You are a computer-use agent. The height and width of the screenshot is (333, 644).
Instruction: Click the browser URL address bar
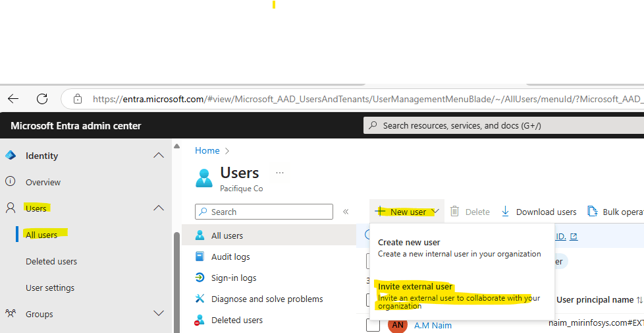pyautogui.click(x=353, y=99)
